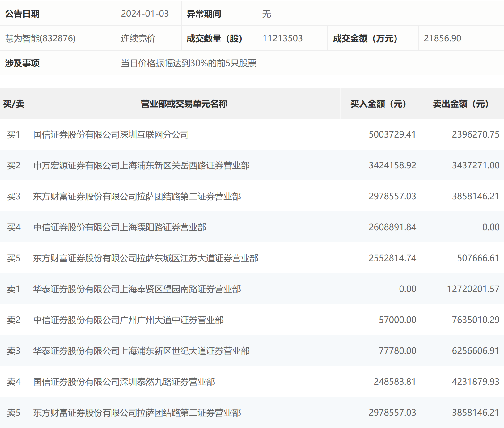Screen dimensions: 504x428
Task: Select sell amount 2396270.75
Action: (476, 134)
